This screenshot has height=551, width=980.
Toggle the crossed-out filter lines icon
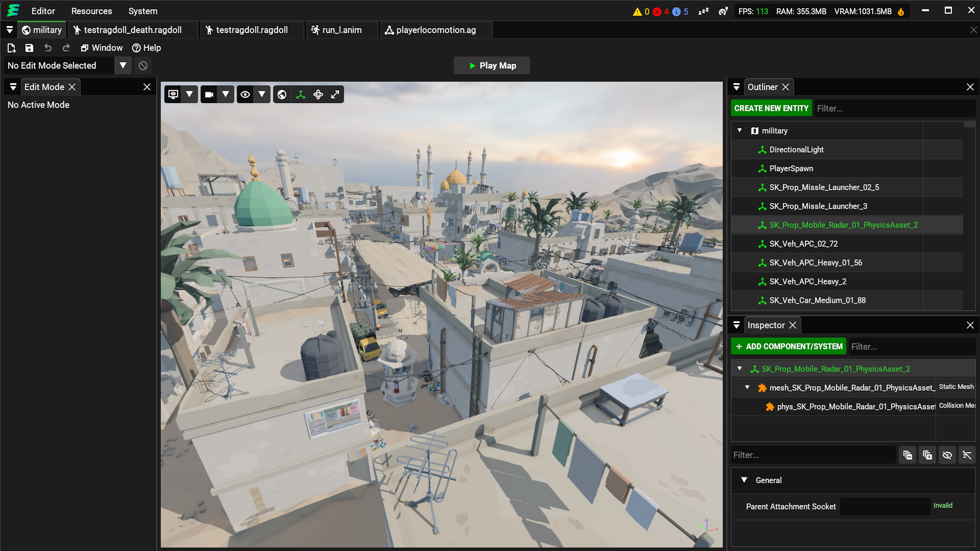(x=967, y=455)
